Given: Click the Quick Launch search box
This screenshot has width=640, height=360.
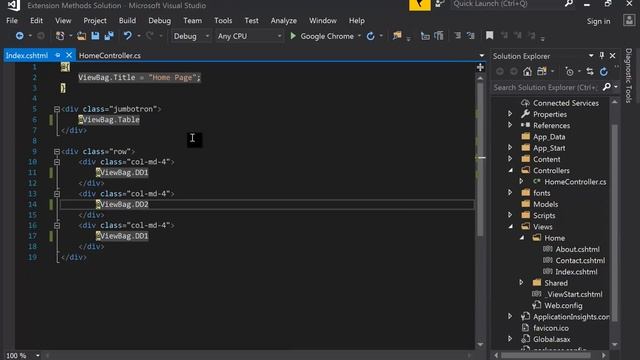Looking at the screenshot, I should point(507,4).
